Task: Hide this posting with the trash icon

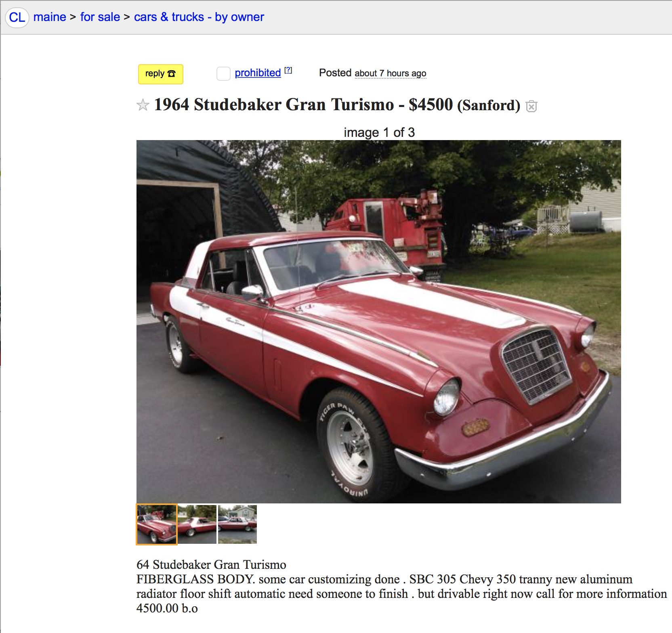Action: [531, 106]
